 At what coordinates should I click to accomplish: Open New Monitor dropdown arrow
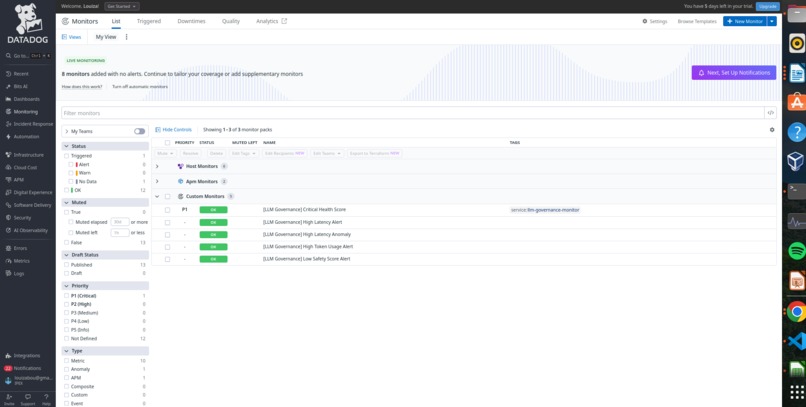[x=772, y=21]
